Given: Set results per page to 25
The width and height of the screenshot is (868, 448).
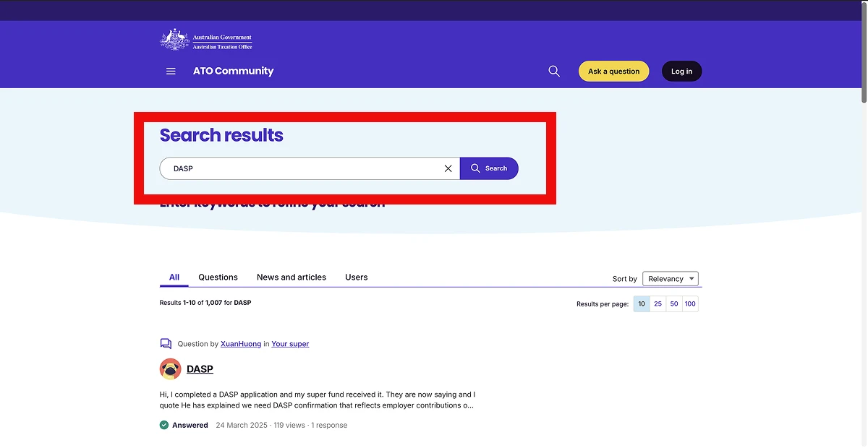Looking at the screenshot, I should pyautogui.click(x=658, y=304).
